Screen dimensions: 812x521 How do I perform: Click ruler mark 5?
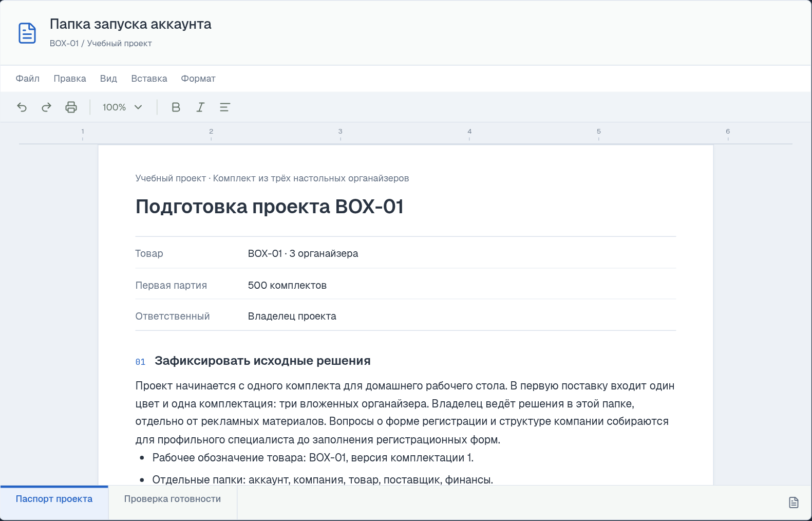point(598,132)
